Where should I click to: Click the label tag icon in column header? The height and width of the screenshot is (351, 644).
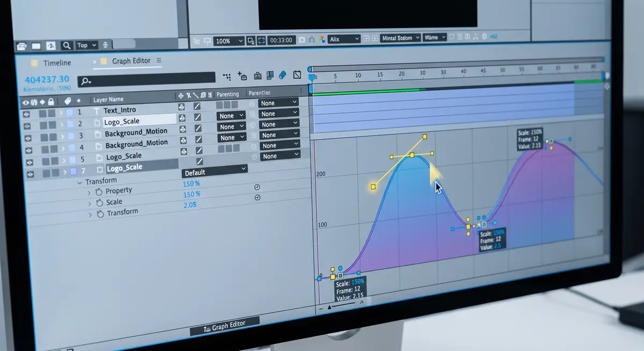(x=68, y=101)
